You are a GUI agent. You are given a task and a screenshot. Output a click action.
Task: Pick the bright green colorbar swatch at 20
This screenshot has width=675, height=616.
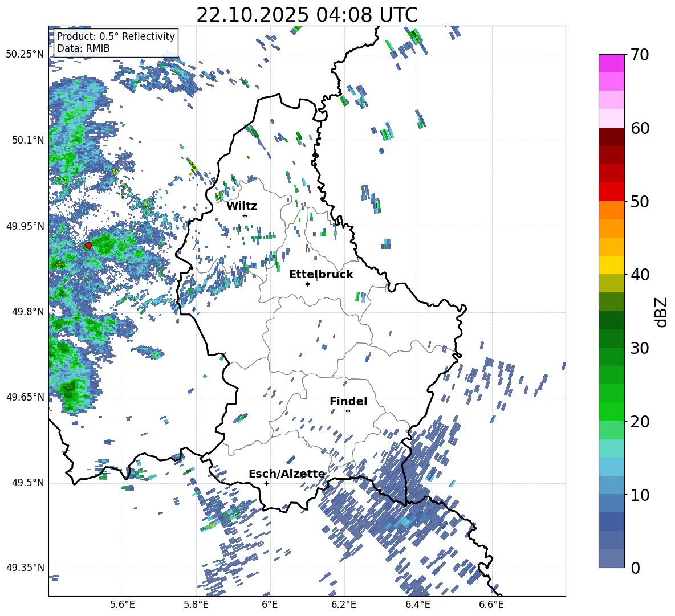click(x=611, y=412)
